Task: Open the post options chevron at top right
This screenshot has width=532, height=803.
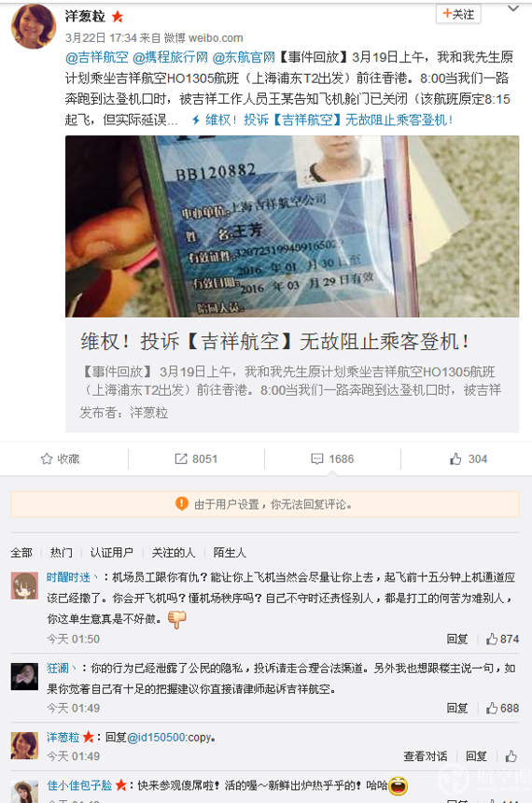Action: [x=513, y=8]
